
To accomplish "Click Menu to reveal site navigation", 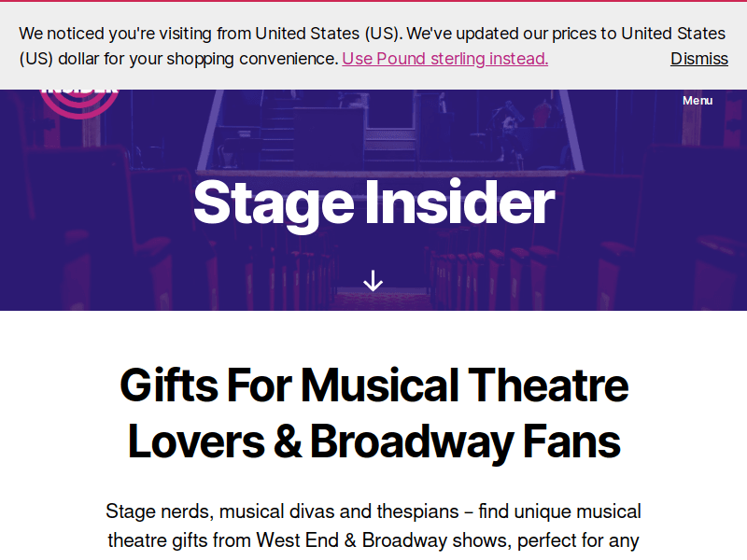I will tap(697, 100).
